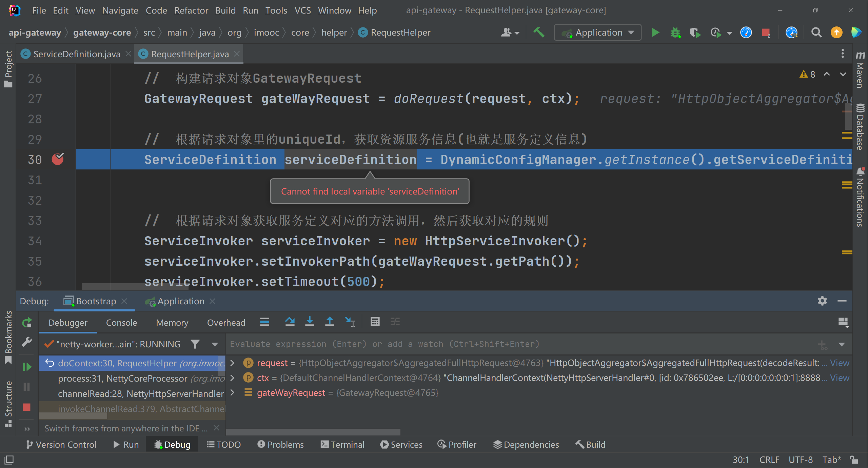
Task: Click the Build project hammer icon
Action: click(539, 33)
